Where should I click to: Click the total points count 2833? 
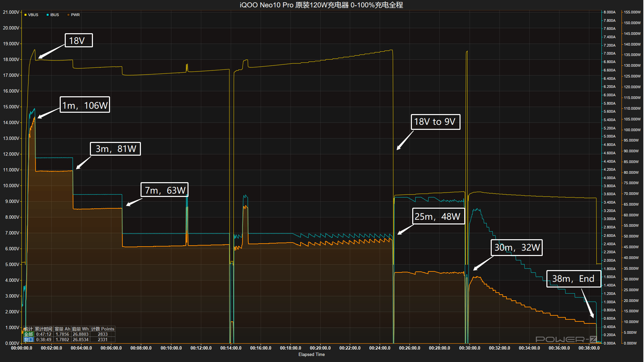(x=103, y=334)
